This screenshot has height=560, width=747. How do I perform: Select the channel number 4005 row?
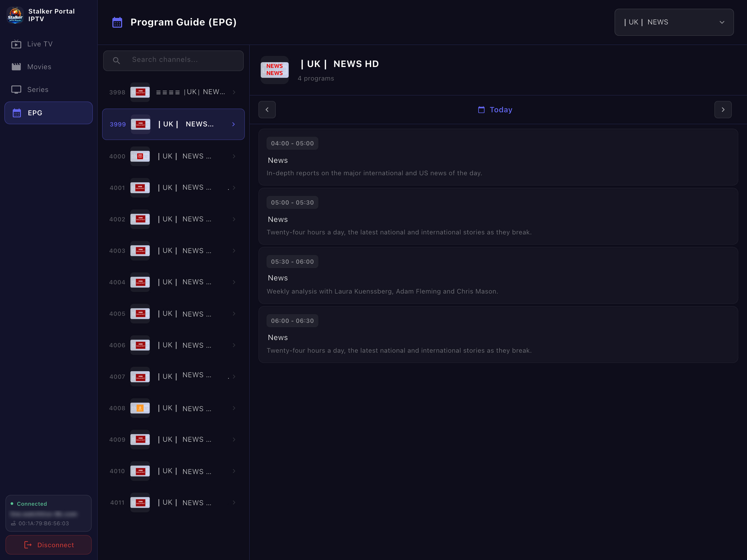(x=173, y=314)
